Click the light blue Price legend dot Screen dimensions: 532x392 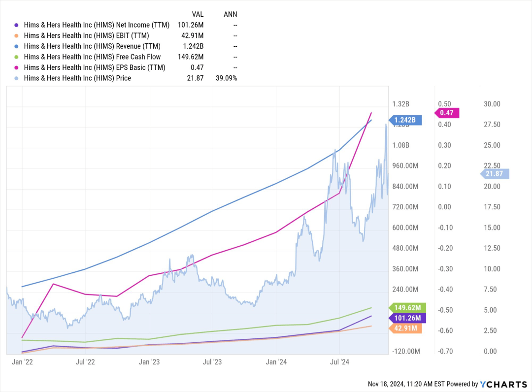point(16,78)
